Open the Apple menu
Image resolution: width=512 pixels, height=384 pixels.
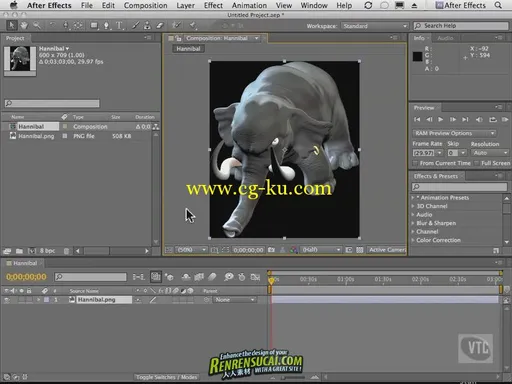pyautogui.click(x=14, y=5)
